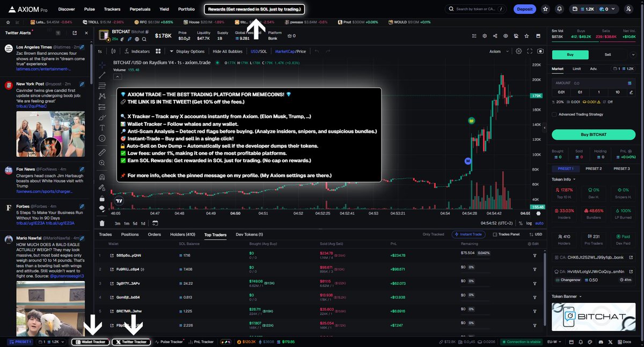The width and height of the screenshot is (644, 347).
Task: Click the trash icon to remove drawings
Action: (x=102, y=223)
